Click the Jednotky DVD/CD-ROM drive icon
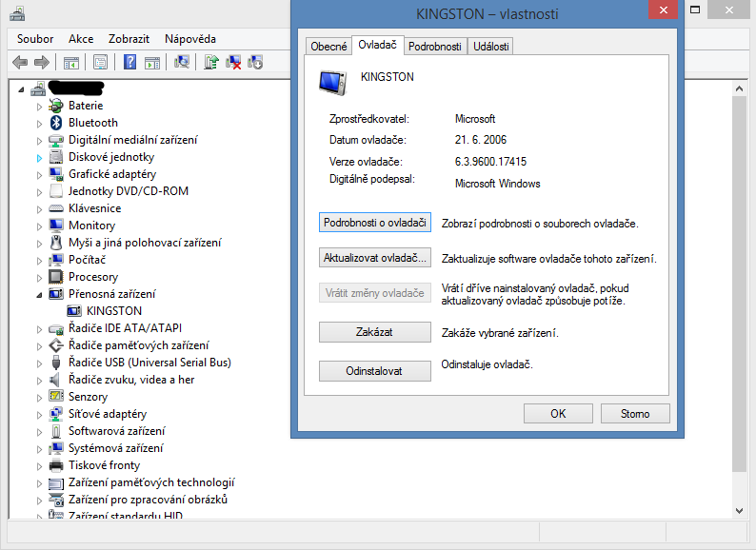The image size is (756, 550). [x=56, y=191]
